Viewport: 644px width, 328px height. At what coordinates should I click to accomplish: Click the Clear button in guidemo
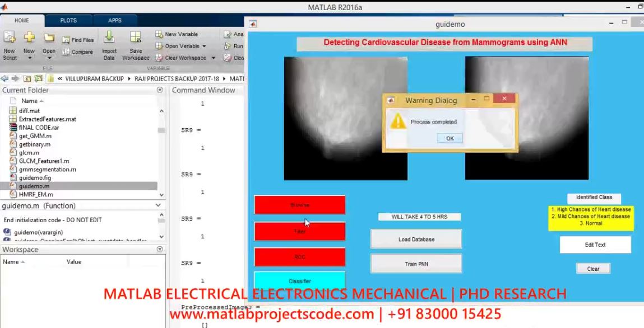[x=593, y=269]
